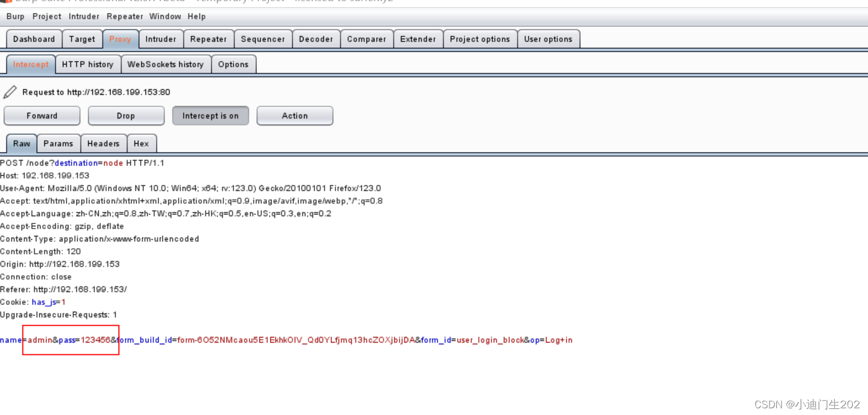Viewport: 868px width, 415px height.
Task: Open the Comparer tab
Action: click(x=367, y=39)
